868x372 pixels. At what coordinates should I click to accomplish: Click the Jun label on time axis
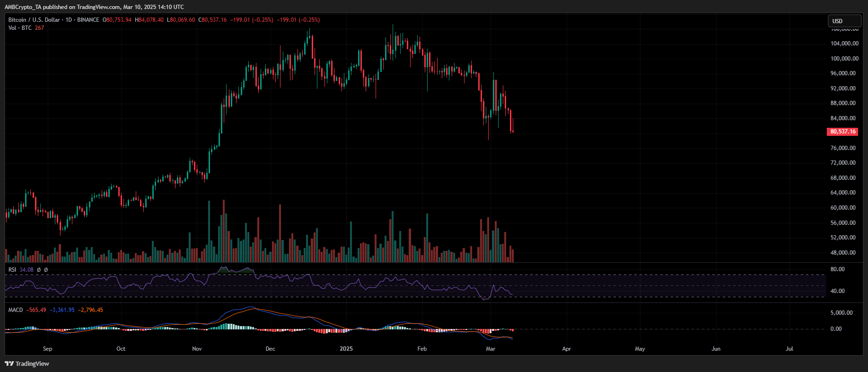pyautogui.click(x=716, y=349)
